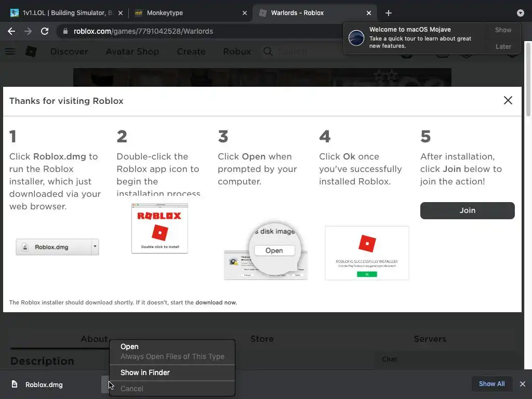
Task: Open a new browser tab with plus icon
Action: point(389,13)
